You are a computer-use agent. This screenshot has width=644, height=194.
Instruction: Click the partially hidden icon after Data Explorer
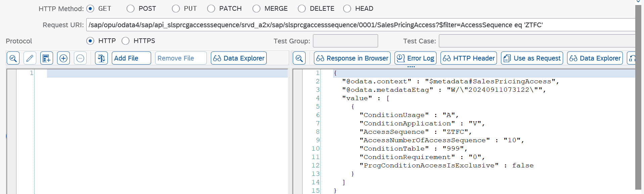point(631,58)
